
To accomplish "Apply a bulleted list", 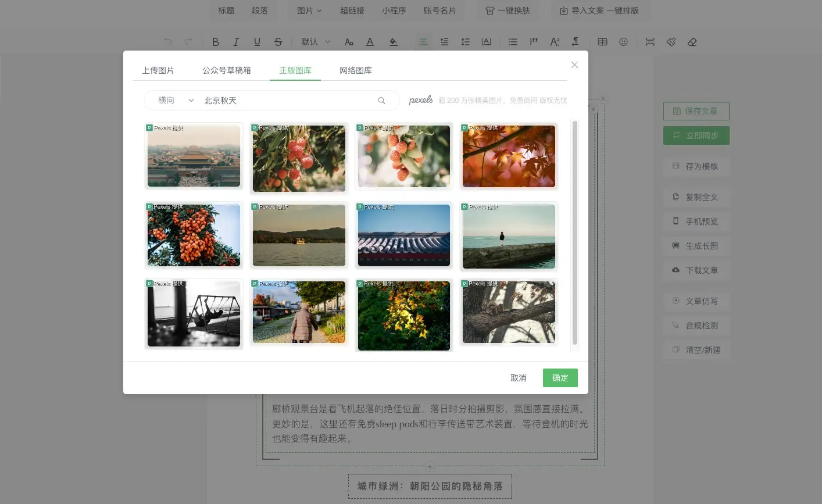I will pyautogui.click(x=512, y=42).
